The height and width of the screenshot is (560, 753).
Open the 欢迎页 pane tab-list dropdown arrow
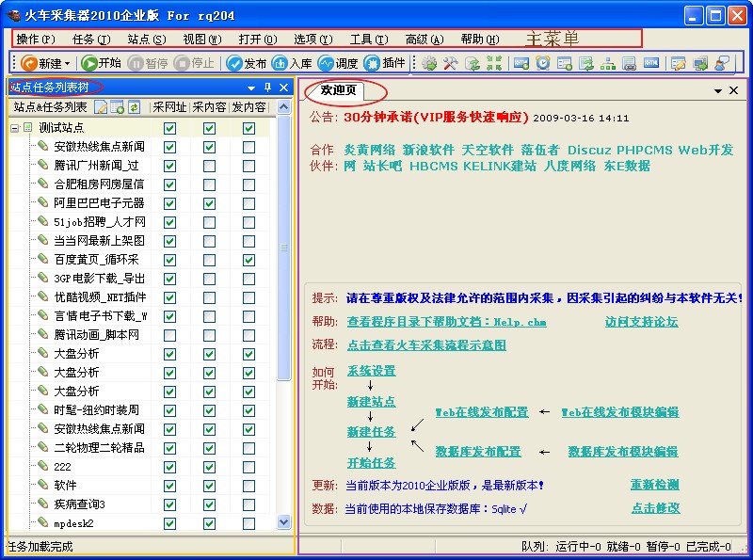point(718,90)
